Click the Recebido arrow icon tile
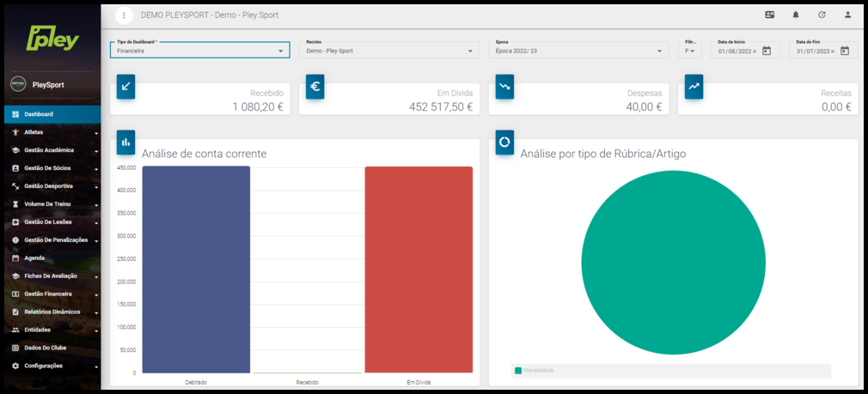The width and height of the screenshot is (868, 394). (x=125, y=86)
